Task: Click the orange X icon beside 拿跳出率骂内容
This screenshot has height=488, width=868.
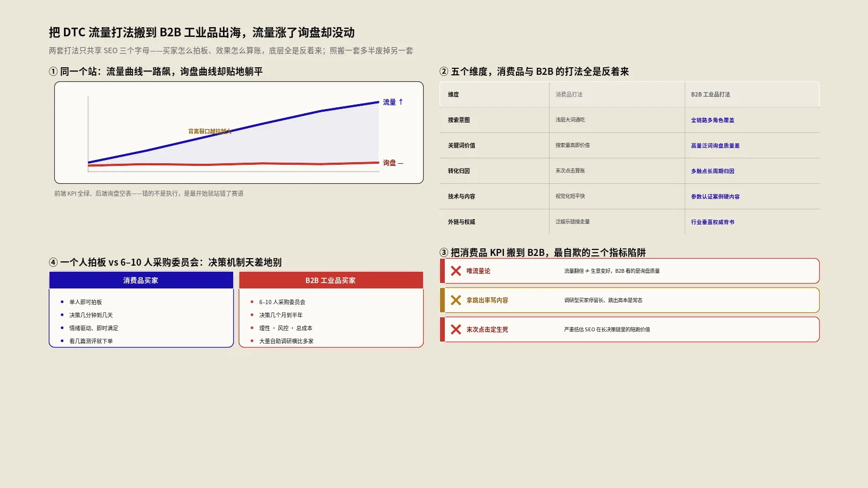Action: [x=456, y=300]
